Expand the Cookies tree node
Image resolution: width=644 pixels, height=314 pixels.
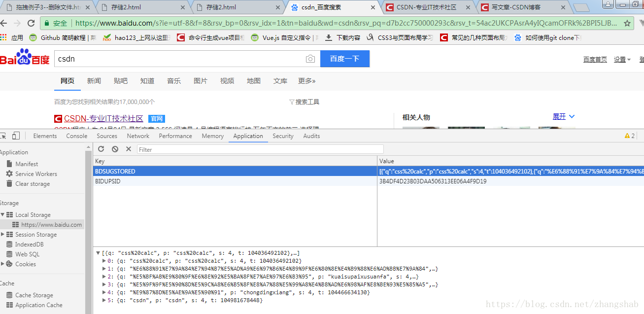pos(2,264)
